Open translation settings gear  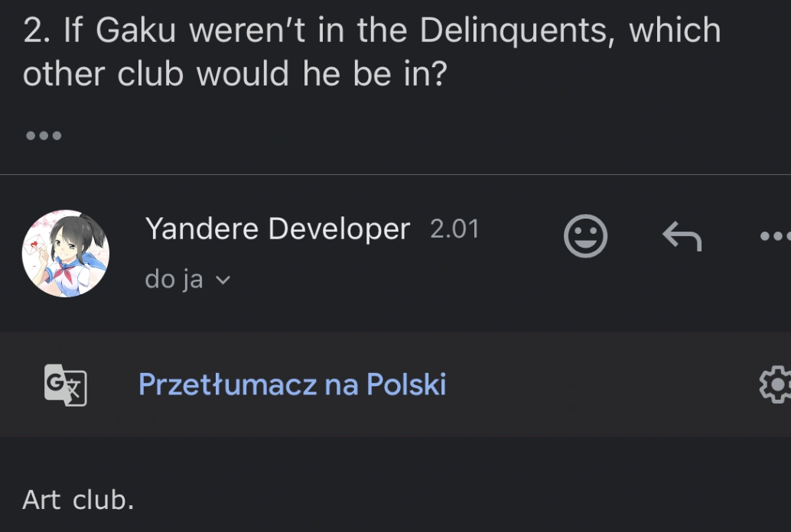point(774,384)
